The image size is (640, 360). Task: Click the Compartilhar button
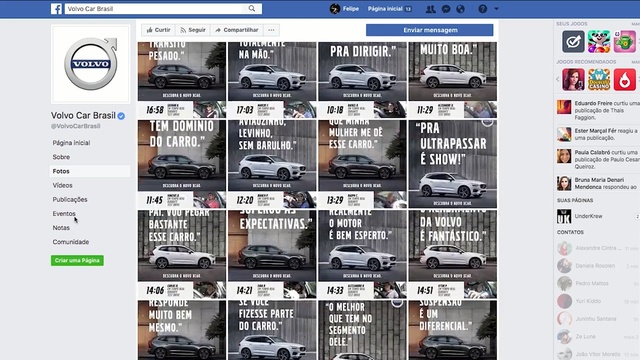tap(237, 30)
